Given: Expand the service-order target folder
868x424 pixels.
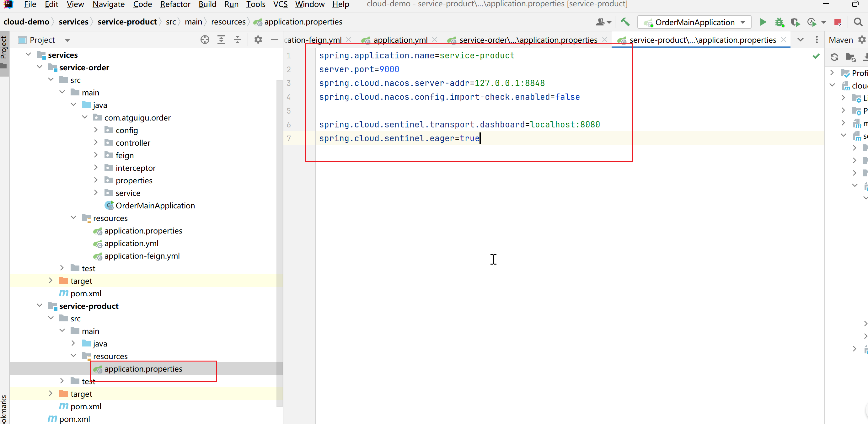Looking at the screenshot, I should (x=51, y=281).
